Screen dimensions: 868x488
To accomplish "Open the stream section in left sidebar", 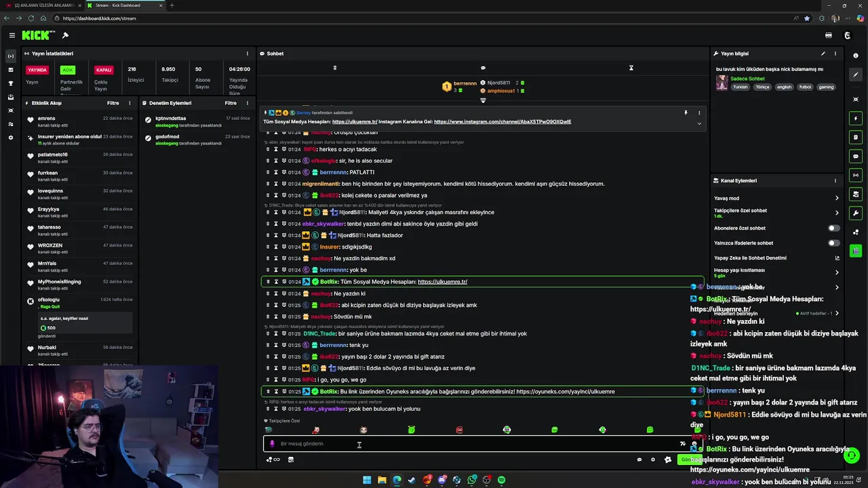I will [x=10, y=56].
